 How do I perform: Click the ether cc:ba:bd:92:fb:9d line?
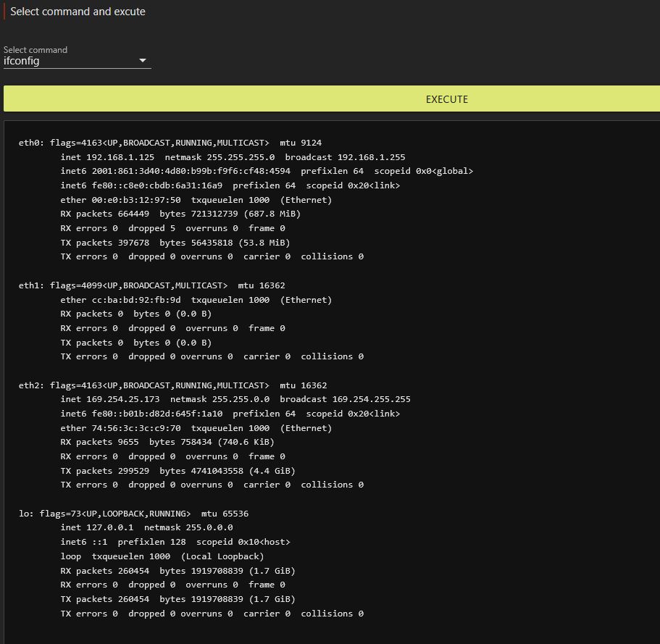pyautogui.click(x=196, y=300)
